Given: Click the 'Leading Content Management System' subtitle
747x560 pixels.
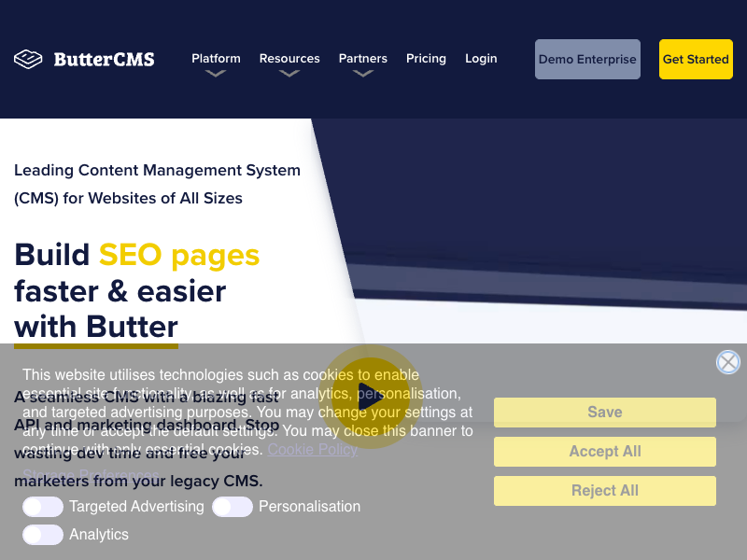Looking at the screenshot, I should 157,170.
